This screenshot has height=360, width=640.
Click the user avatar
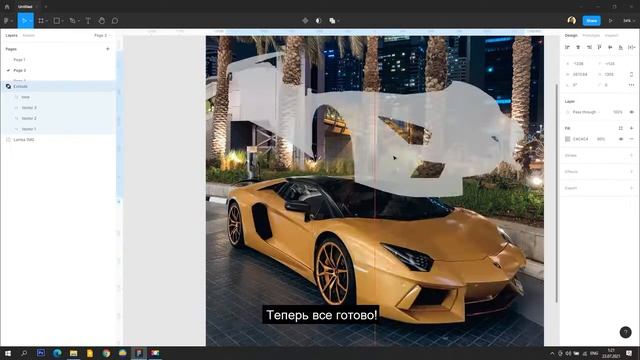click(x=571, y=20)
